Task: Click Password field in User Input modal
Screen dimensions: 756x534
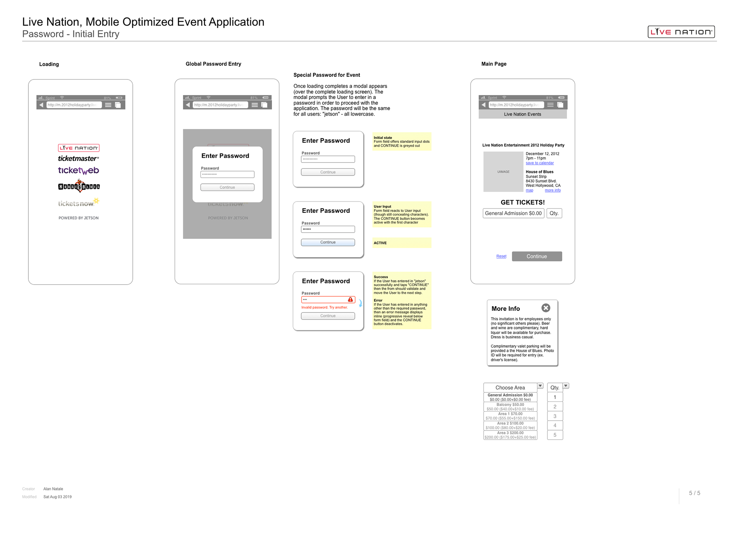Action: (328, 229)
